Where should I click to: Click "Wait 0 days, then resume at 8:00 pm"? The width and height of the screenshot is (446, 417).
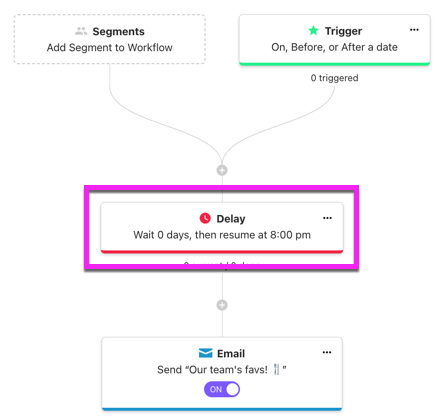[x=222, y=235]
